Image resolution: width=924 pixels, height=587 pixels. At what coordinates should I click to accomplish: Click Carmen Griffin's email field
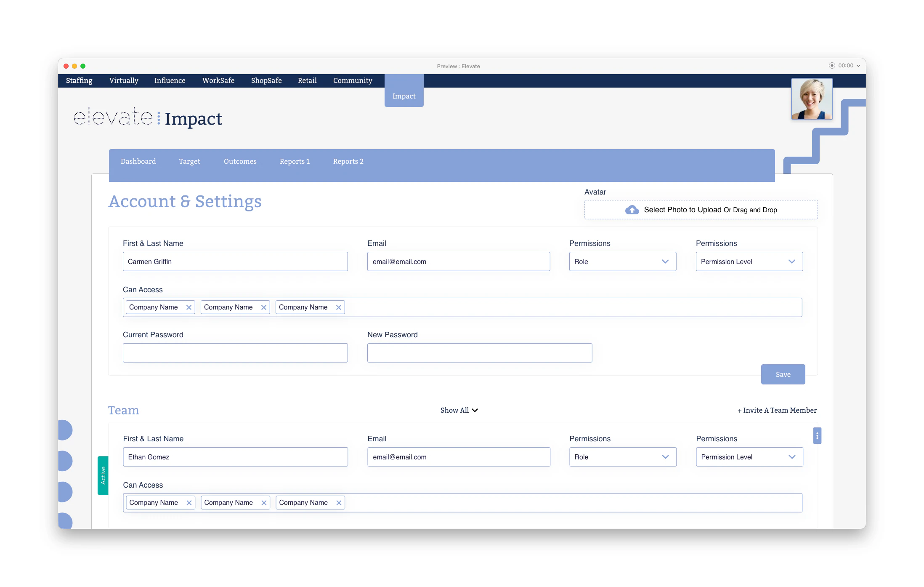point(459,261)
